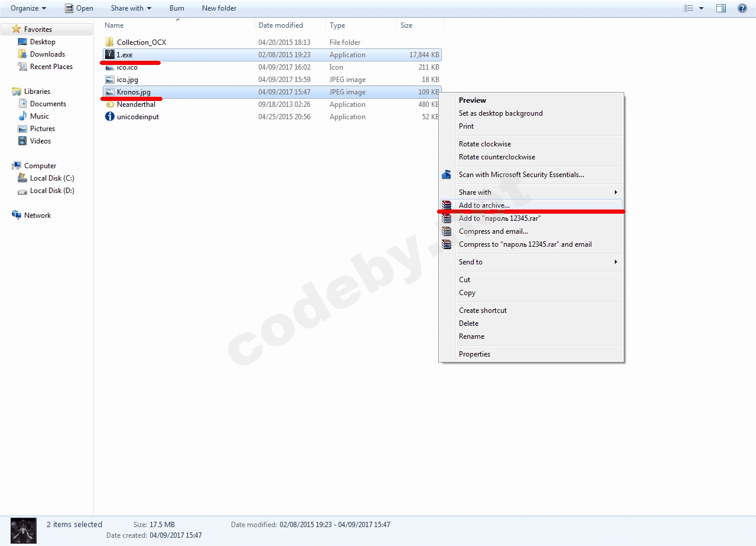This screenshot has width=756, height=546.
Task: Click the Pictures library icon
Action: 22,129
